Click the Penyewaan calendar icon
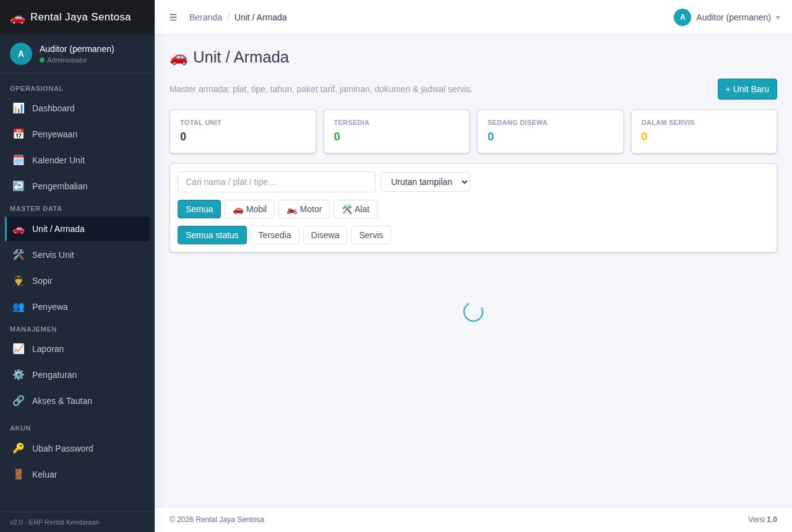Viewport: 792px width, 532px height. pyautogui.click(x=19, y=134)
